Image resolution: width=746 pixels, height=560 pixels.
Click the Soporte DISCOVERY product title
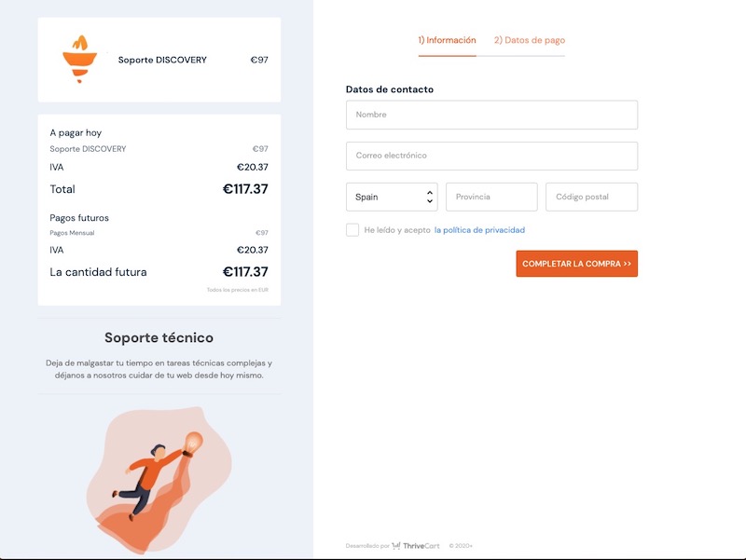[x=162, y=61]
